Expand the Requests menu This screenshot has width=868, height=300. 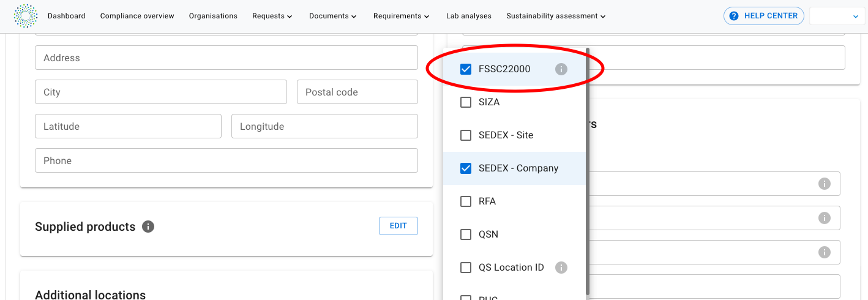point(272,16)
